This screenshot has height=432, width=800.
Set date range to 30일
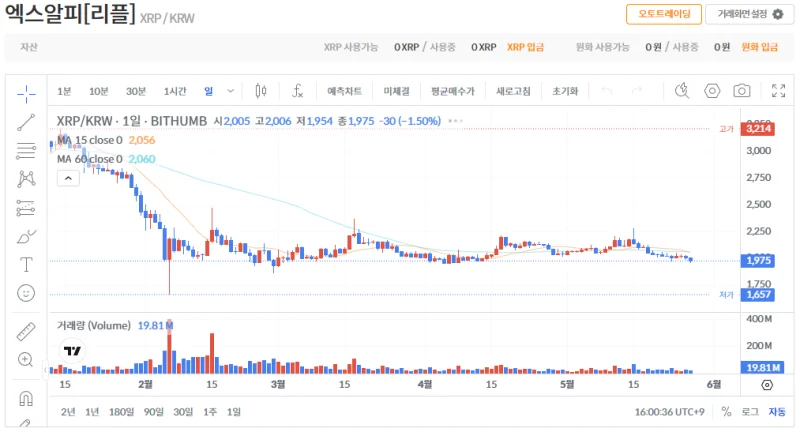pos(183,412)
